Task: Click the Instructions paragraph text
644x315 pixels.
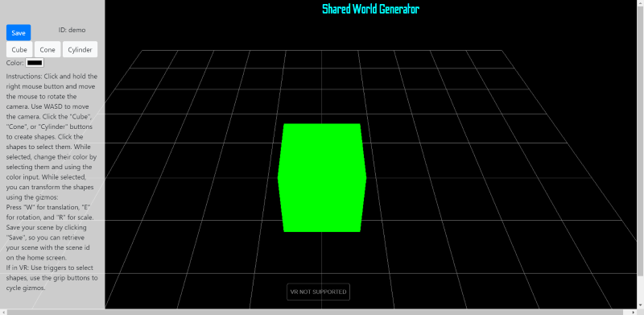Action: 52,182
